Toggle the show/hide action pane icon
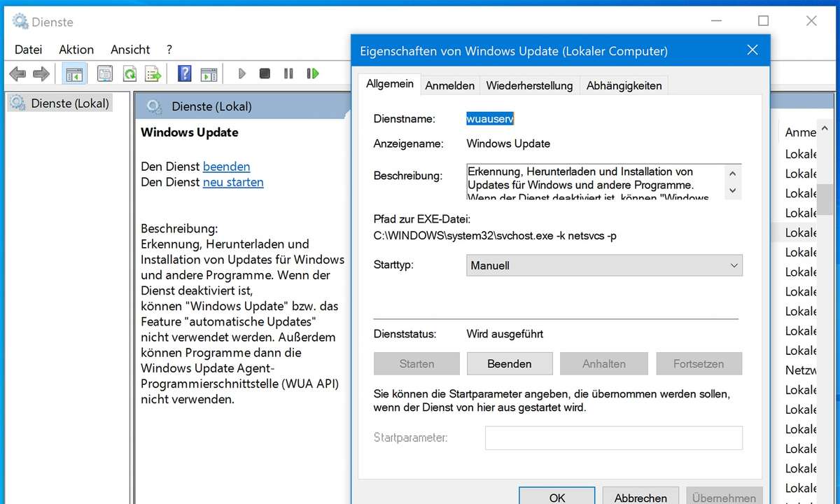The image size is (840, 504). [209, 73]
